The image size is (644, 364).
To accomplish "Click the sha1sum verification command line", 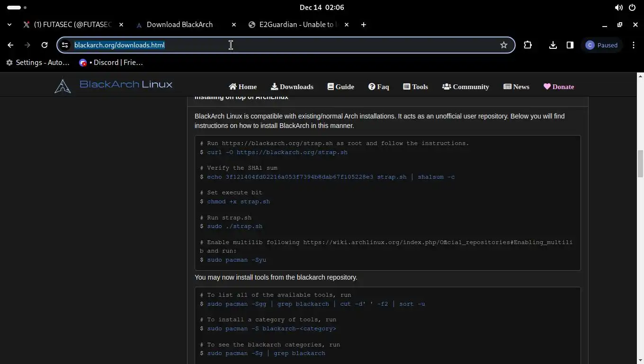I will click(331, 177).
